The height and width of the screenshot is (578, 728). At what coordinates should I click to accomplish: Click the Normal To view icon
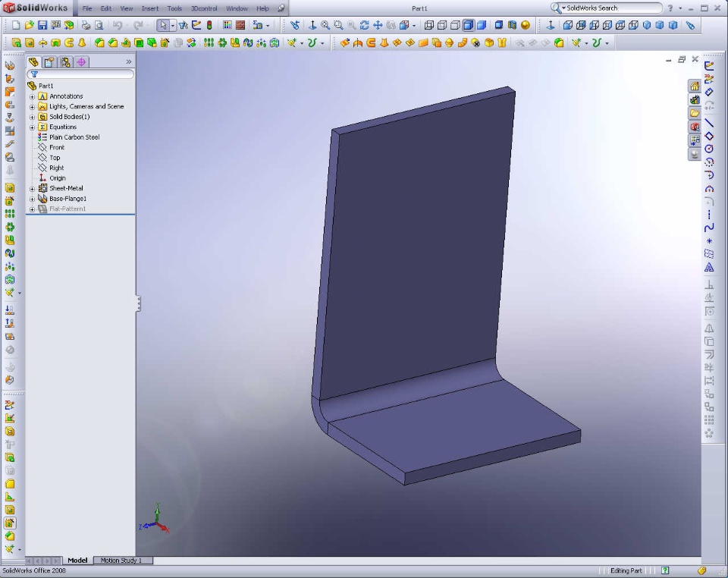(551, 25)
